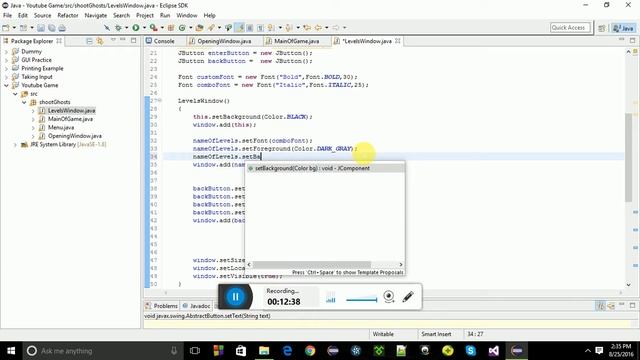
Task: Click the Quick Access search field
Action: [x=570, y=28]
